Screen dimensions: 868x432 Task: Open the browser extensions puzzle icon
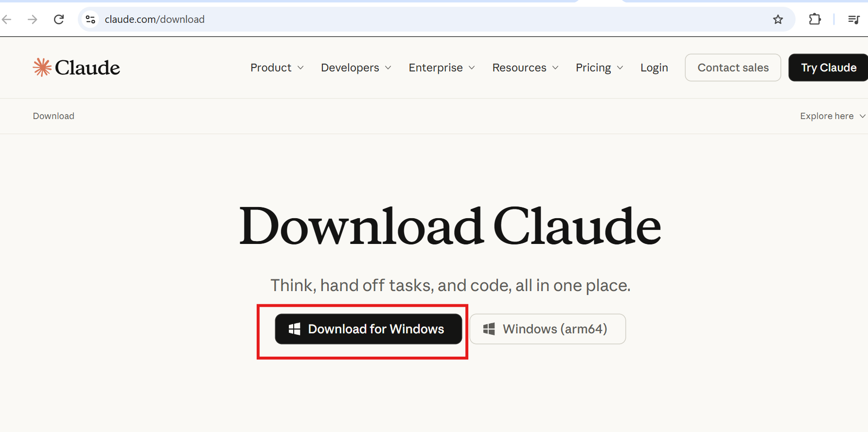[815, 19]
